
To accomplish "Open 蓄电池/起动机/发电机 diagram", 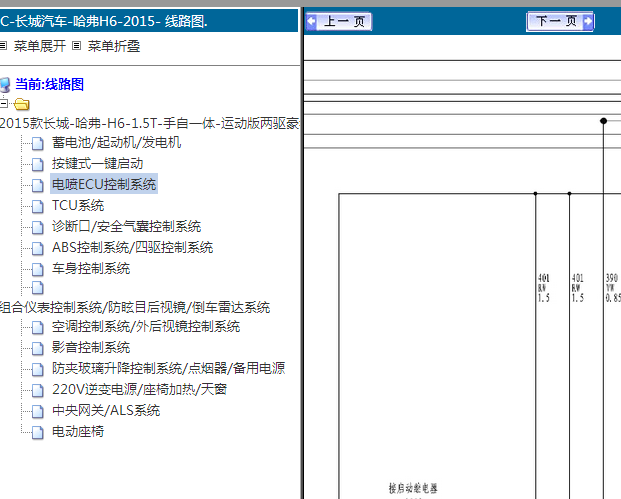I will point(116,143).
